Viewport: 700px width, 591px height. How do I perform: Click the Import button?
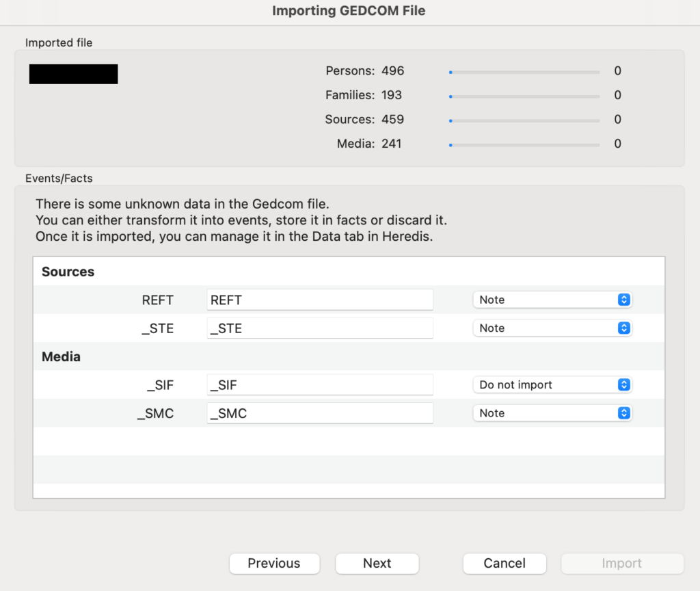pos(621,563)
